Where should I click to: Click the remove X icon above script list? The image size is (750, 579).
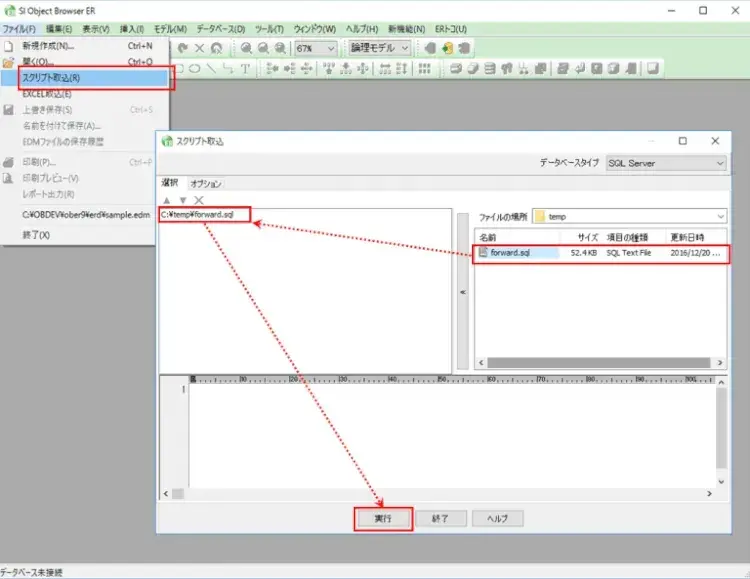pos(199,200)
